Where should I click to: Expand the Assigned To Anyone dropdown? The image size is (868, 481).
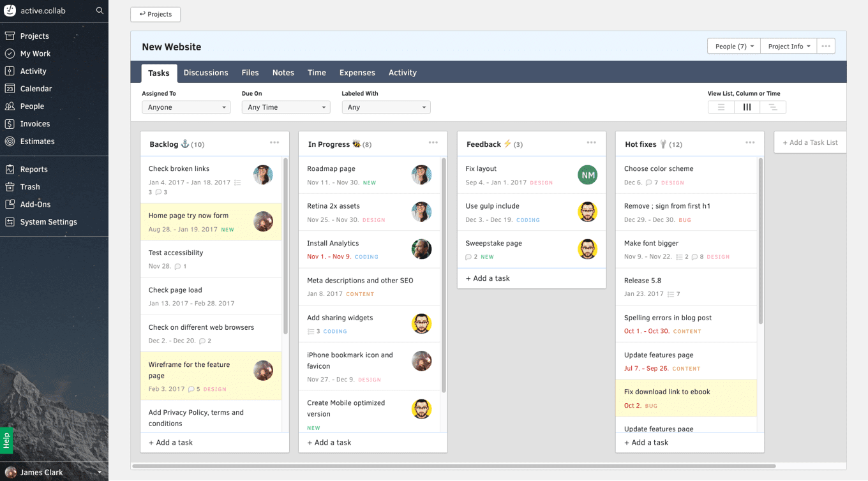(186, 107)
